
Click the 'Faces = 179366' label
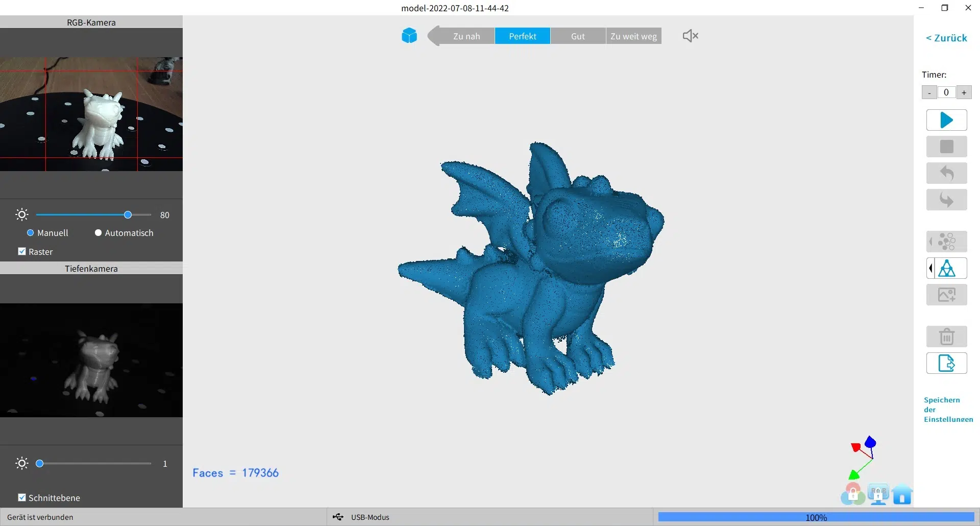(235, 473)
